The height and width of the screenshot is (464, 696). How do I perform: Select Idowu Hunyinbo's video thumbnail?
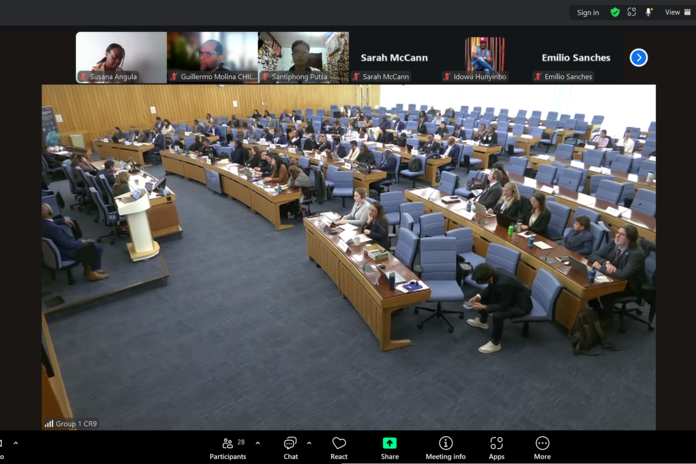[485, 57]
